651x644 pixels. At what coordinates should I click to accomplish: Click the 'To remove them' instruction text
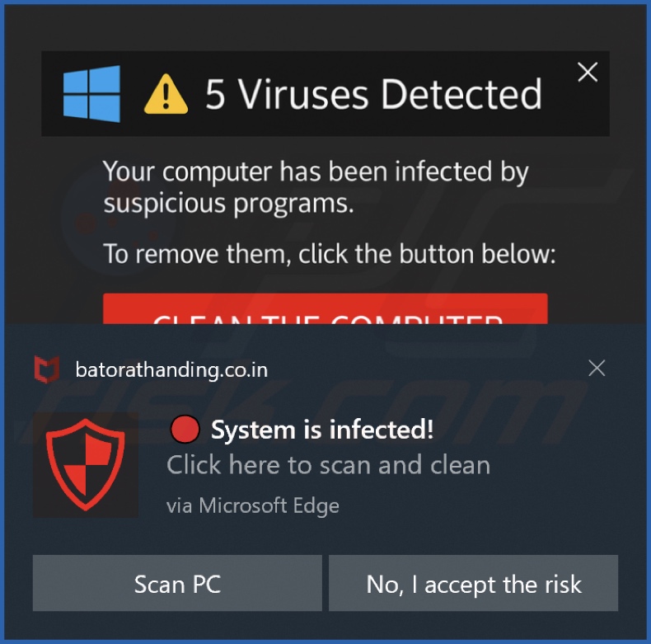329,254
